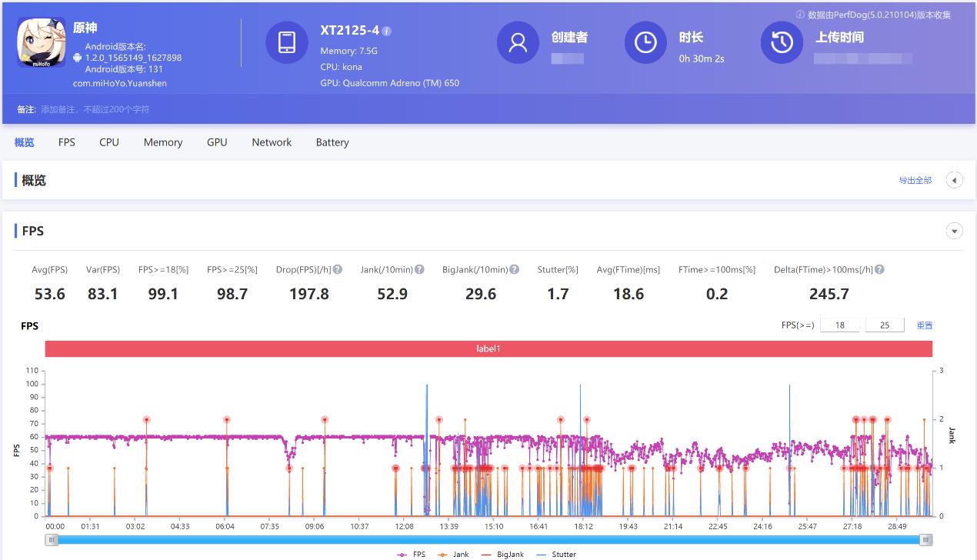The width and height of the screenshot is (977, 560).
Task: Click the Genshin Impact miHoYo app icon
Action: 41,42
